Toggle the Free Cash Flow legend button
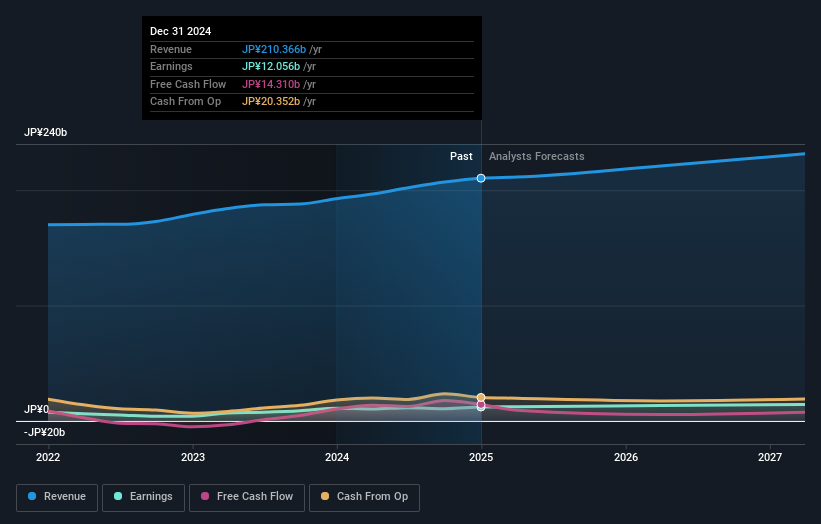Image resolution: width=821 pixels, height=524 pixels. tap(247, 497)
